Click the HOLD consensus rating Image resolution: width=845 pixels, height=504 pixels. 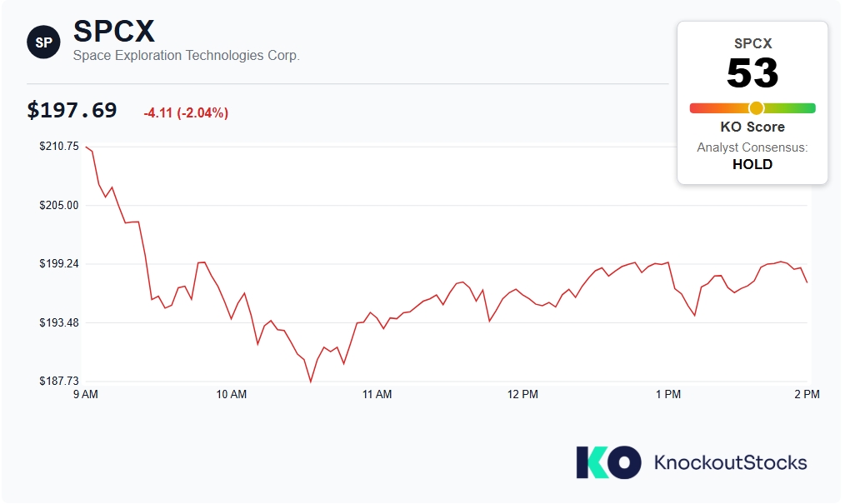pyautogui.click(x=752, y=164)
